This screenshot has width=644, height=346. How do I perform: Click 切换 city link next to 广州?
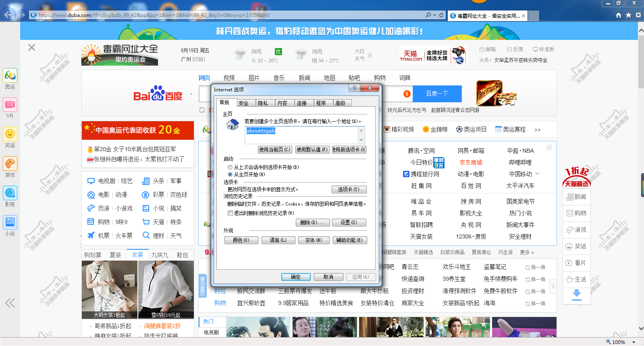pyautogui.click(x=199, y=59)
